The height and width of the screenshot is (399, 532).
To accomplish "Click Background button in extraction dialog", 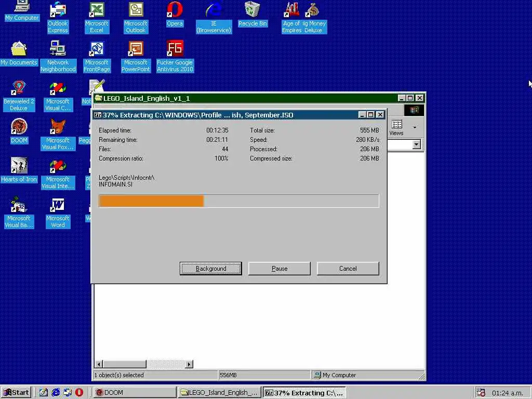I will [x=211, y=269].
